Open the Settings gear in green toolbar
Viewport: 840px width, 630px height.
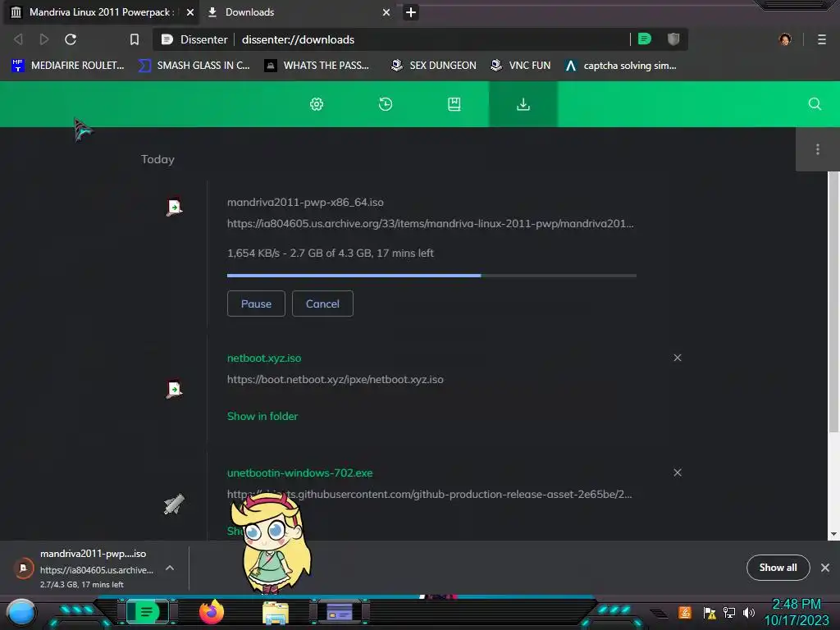317,104
